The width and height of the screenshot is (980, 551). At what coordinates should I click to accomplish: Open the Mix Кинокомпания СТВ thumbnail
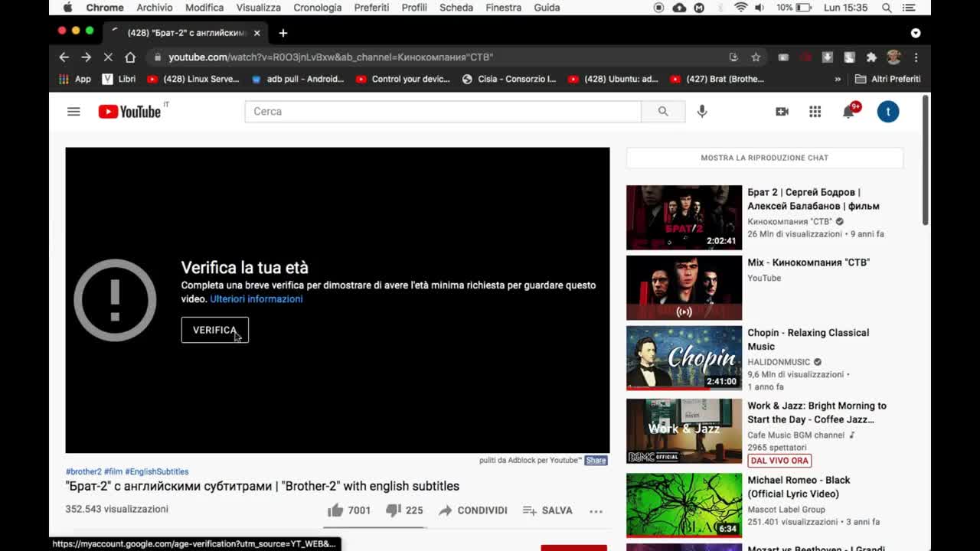click(684, 288)
